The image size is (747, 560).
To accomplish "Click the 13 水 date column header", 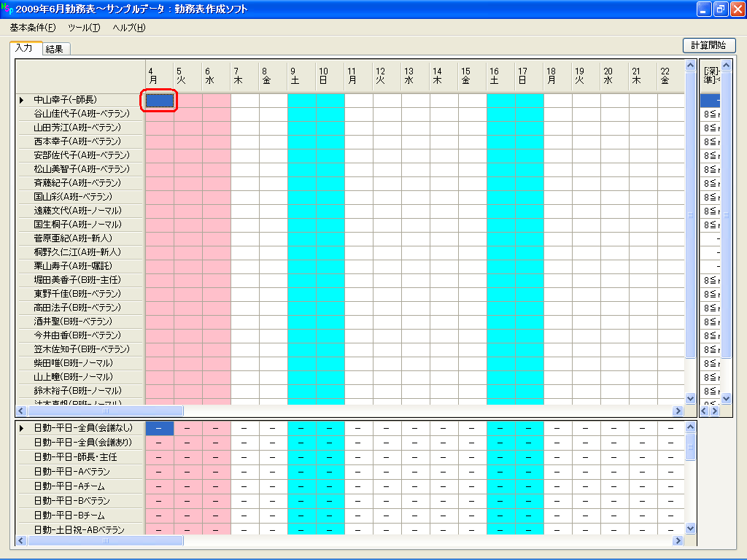I will point(415,76).
